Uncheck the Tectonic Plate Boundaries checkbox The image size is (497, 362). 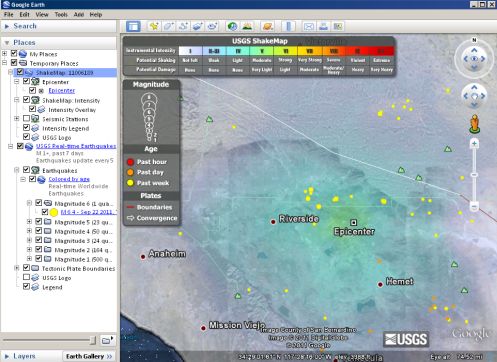(26, 268)
